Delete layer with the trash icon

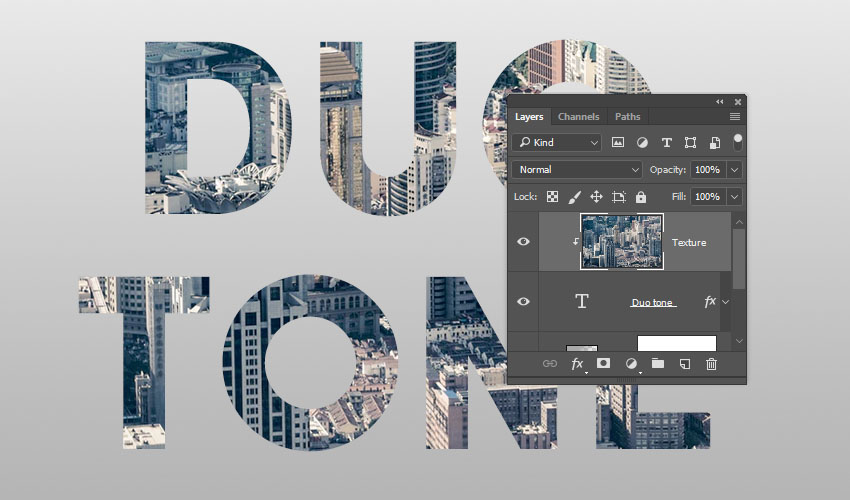pos(711,364)
